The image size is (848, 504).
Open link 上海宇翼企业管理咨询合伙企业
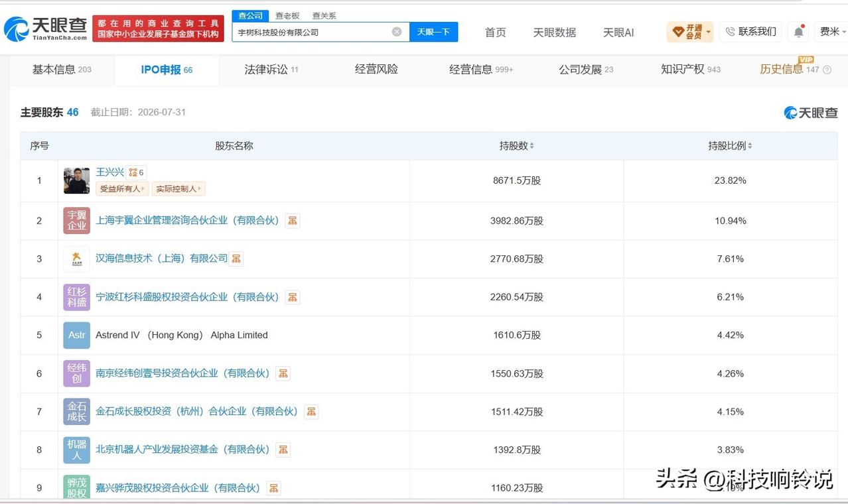click(x=188, y=221)
